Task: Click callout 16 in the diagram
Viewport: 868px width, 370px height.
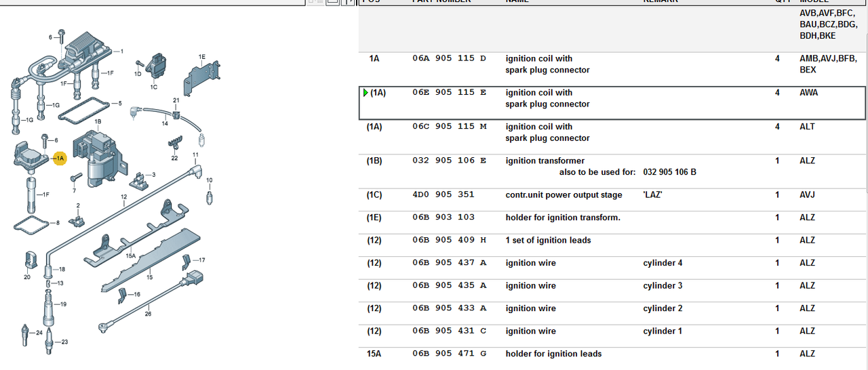Action: (x=136, y=295)
